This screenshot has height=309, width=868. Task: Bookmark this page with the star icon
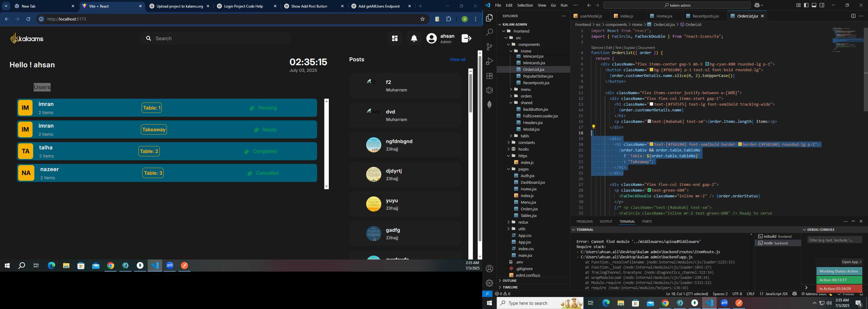[423, 19]
